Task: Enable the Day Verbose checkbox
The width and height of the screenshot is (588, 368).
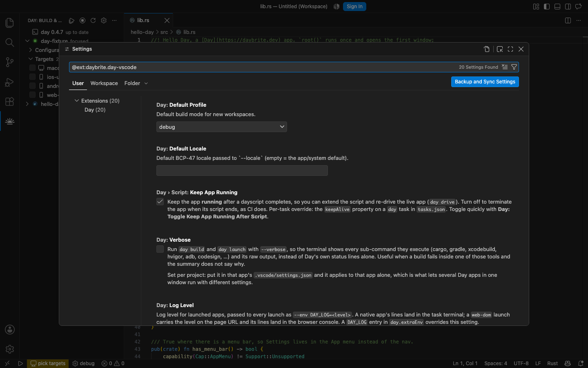Action: (160, 249)
